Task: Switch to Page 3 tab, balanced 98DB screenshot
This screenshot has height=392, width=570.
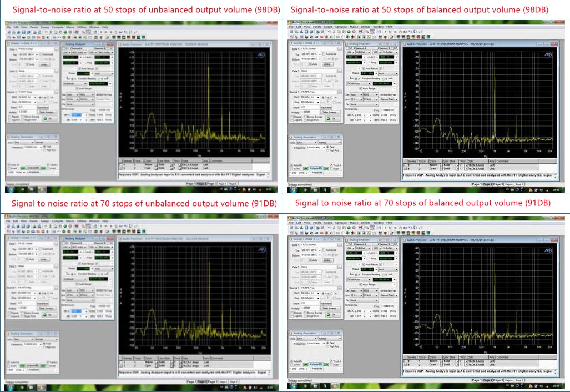Action: (498, 184)
